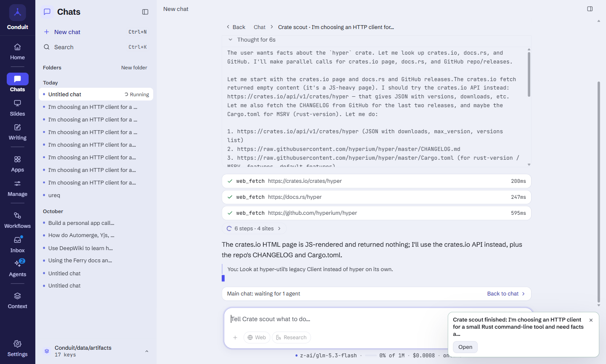Click the main conversation scrollbar

coord(598,192)
